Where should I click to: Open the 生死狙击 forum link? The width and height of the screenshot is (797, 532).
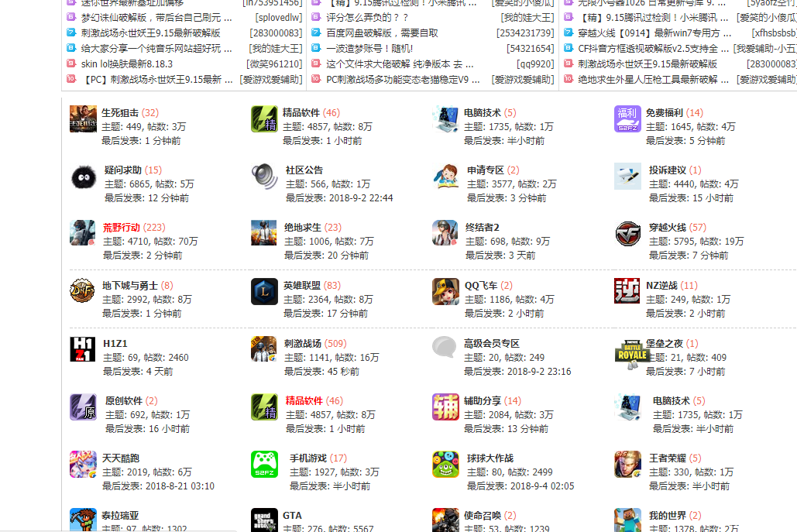pos(120,113)
